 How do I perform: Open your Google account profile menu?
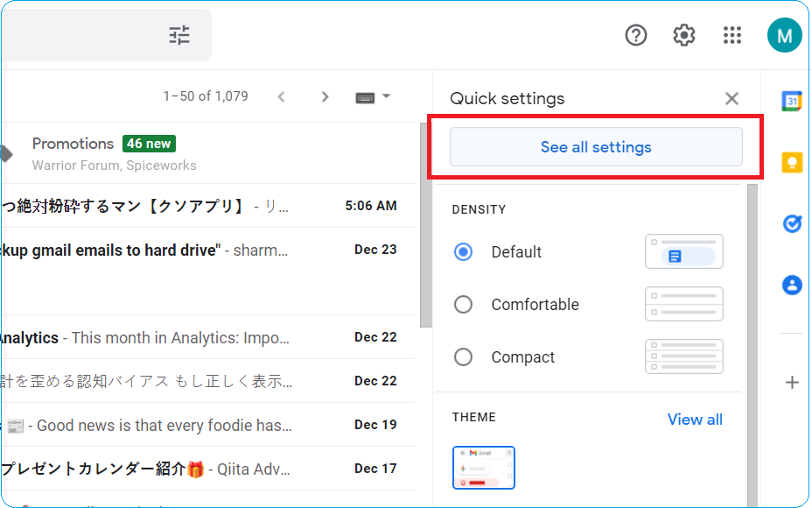(784, 35)
